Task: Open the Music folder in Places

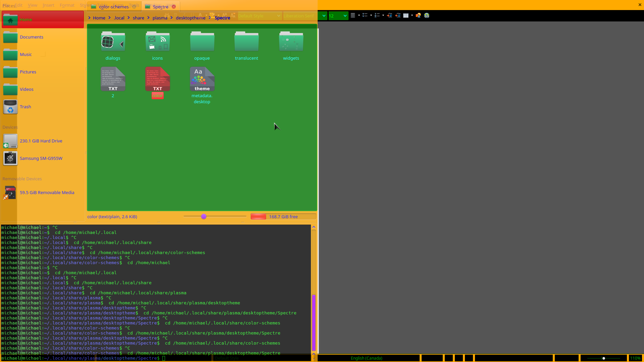Action: coord(43,54)
